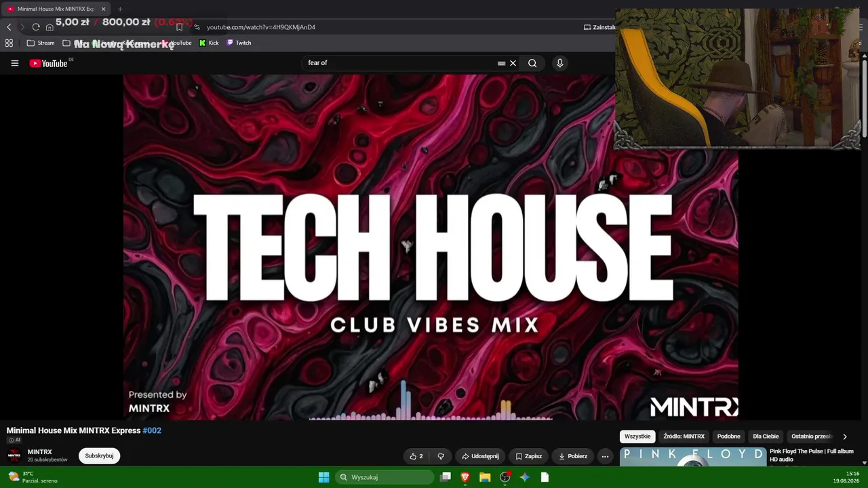Open the Pink Floyd The Pulse thumbnail
Viewport: 868px width, 488px height.
[x=693, y=457]
